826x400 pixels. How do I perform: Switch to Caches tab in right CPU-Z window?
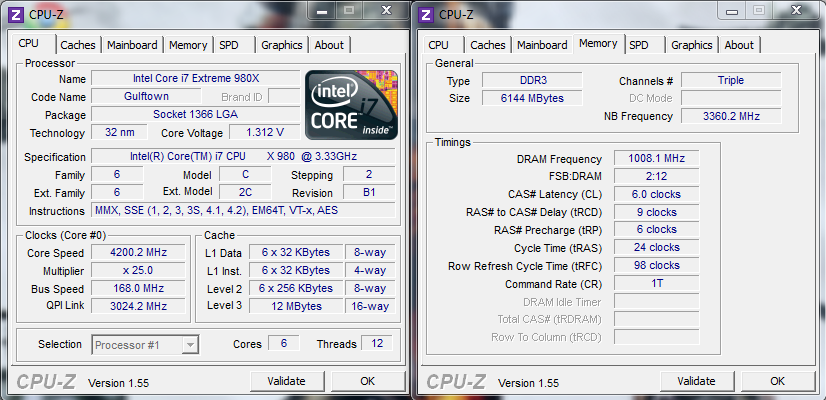coord(488,45)
